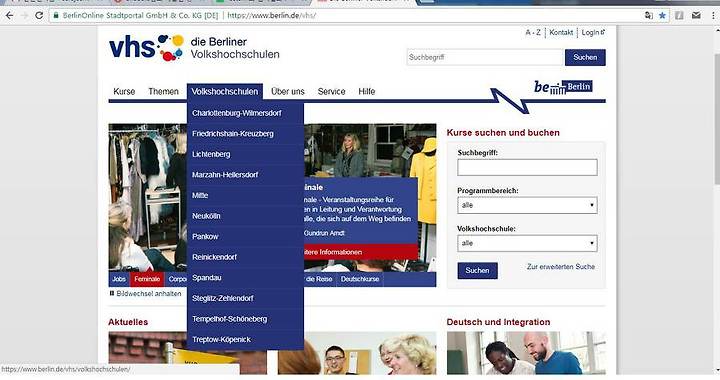Click the translate page icon
The height and width of the screenshot is (380, 720).
649,15
